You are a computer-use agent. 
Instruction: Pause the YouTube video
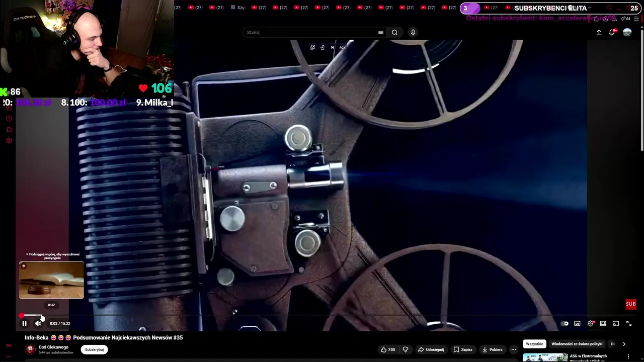point(24,323)
